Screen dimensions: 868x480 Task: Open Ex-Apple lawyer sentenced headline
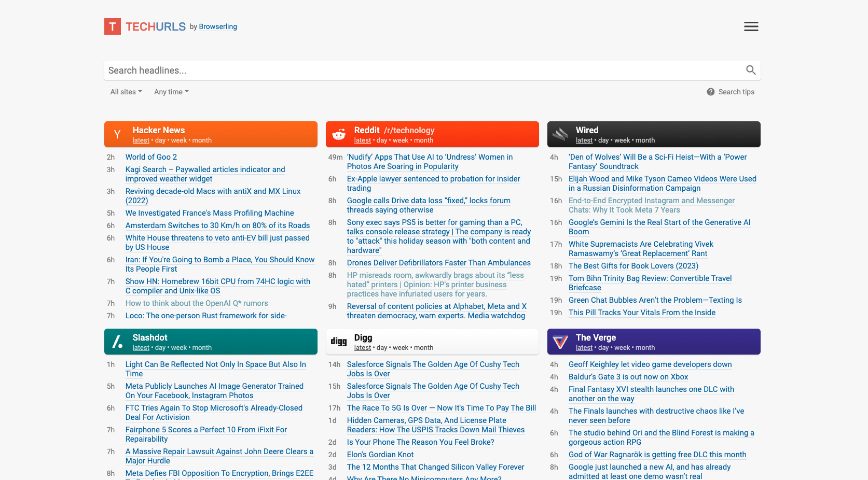click(x=434, y=183)
